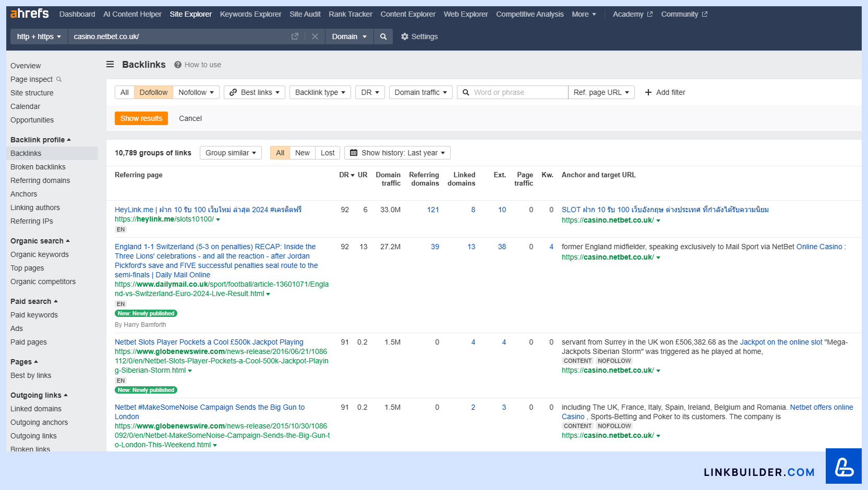Open Competitive Analysis
The image size is (868, 490).
[x=530, y=14]
